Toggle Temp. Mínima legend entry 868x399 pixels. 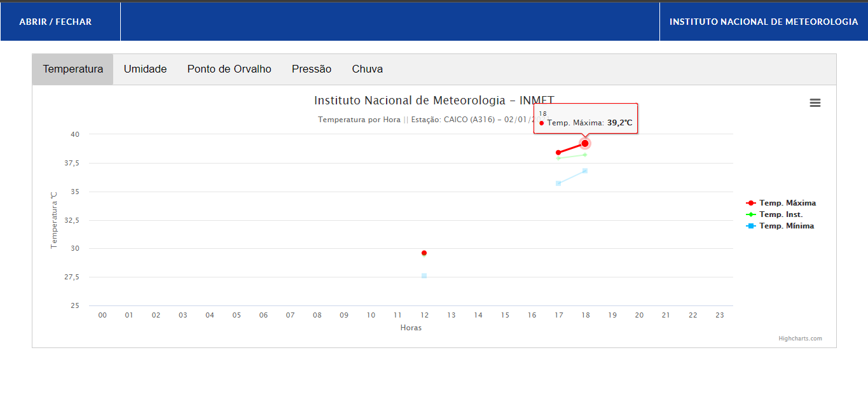(786, 226)
